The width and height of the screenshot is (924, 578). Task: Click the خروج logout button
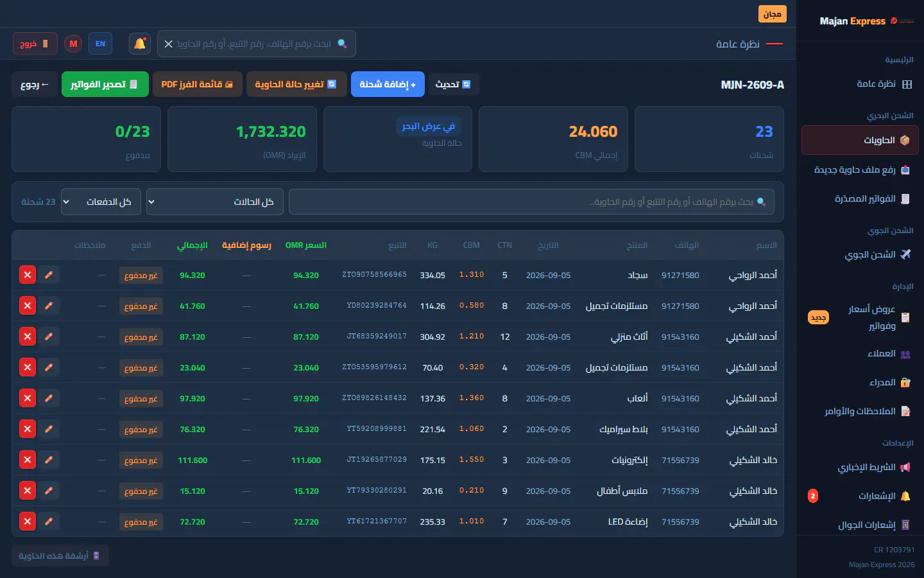35,44
